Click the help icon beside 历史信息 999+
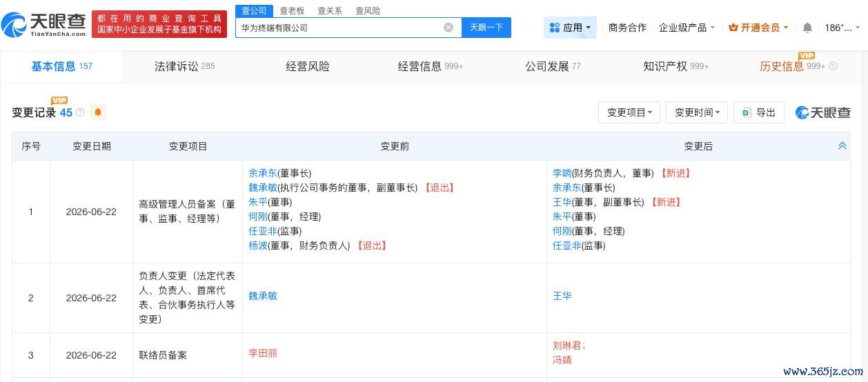This screenshot has width=868, height=382. click(833, 67)
